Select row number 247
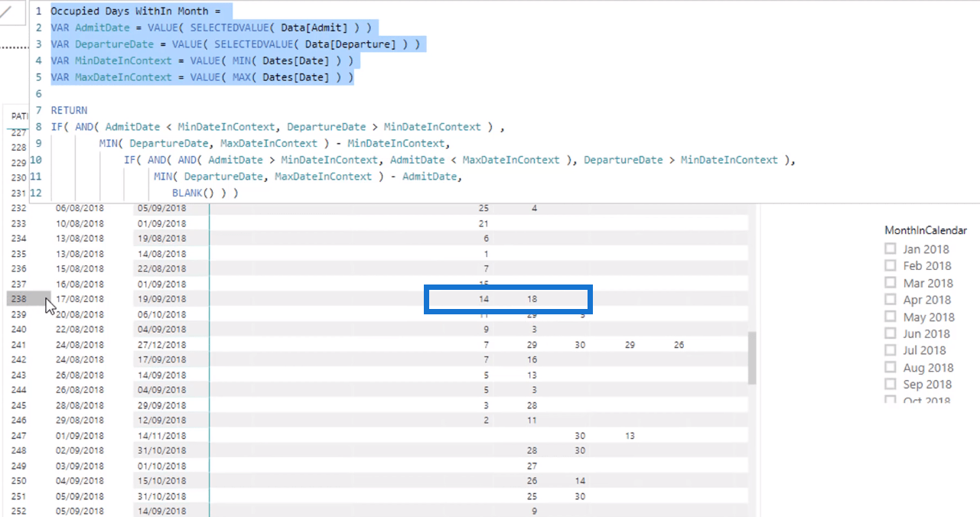 19,436
